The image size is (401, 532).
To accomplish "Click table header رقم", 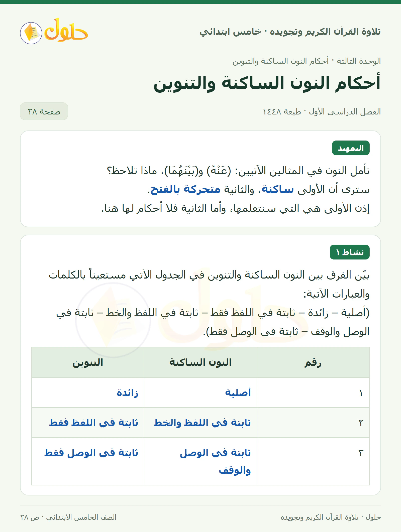I will 313,362.
